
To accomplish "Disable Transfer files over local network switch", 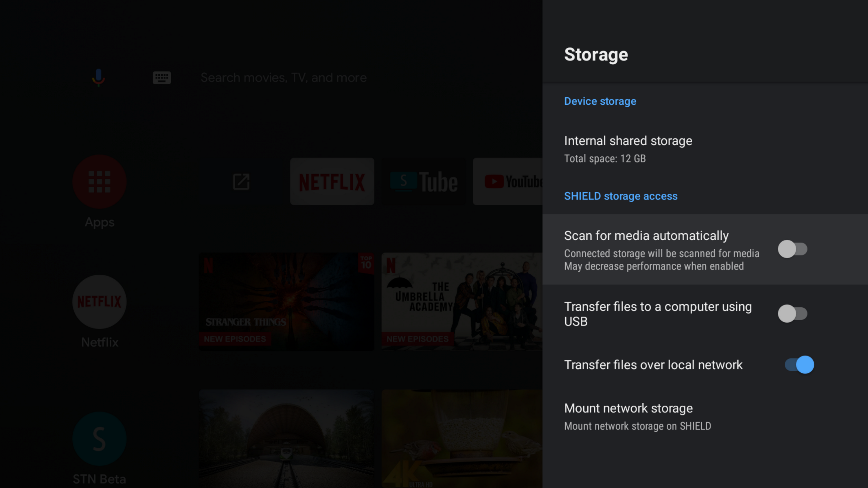I will tap(799, 365).
